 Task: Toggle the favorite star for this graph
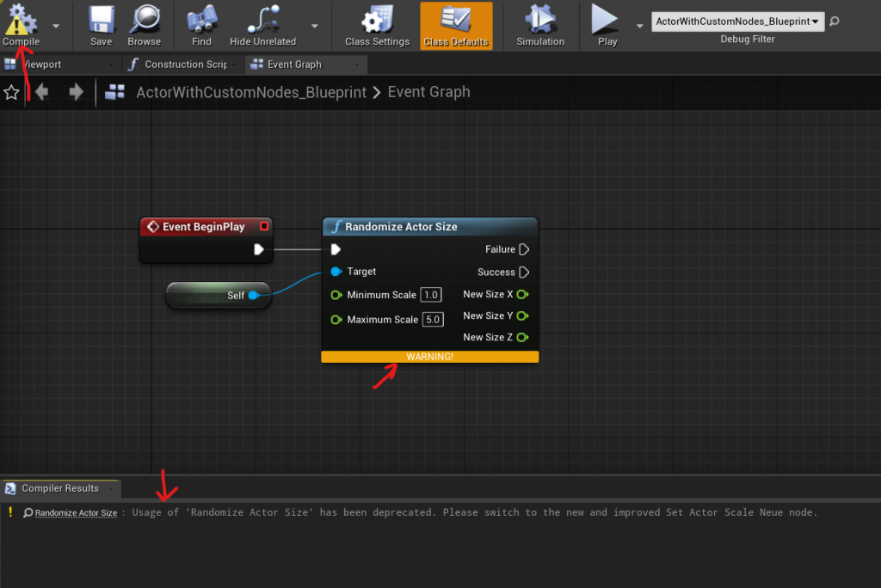pos(11,93)
